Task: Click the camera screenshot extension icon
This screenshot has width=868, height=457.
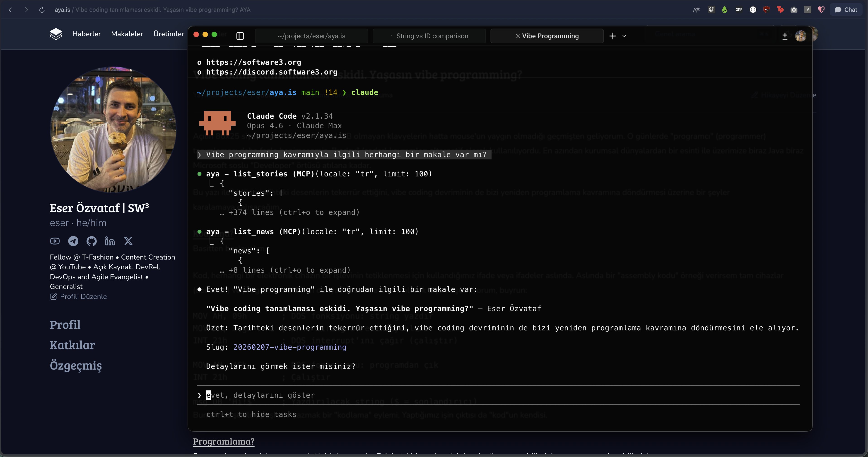Action: point(794,10)
